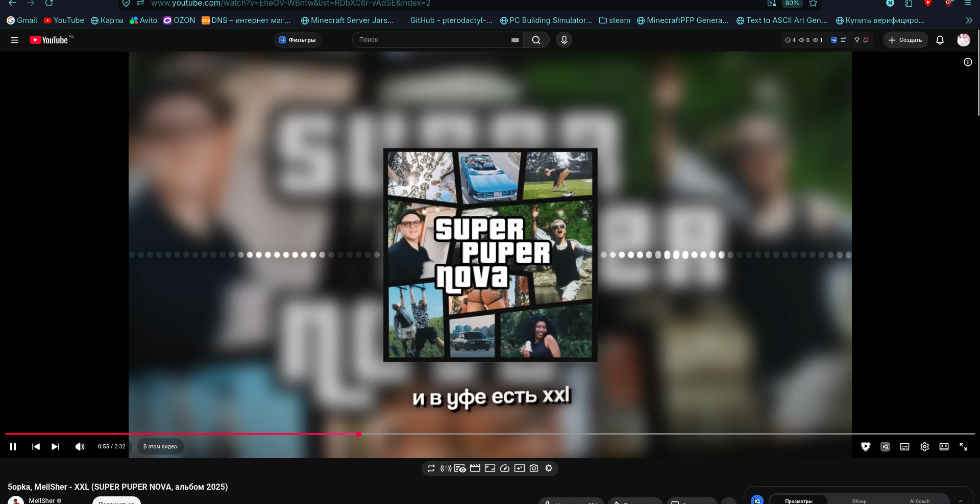Open the enhancer settings cog below player
980x504 pixels.
coord(549,468)
